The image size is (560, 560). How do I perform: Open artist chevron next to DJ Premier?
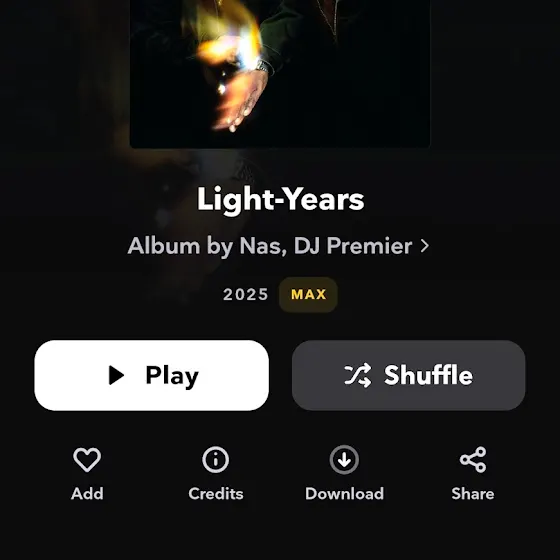coord(425,246)
